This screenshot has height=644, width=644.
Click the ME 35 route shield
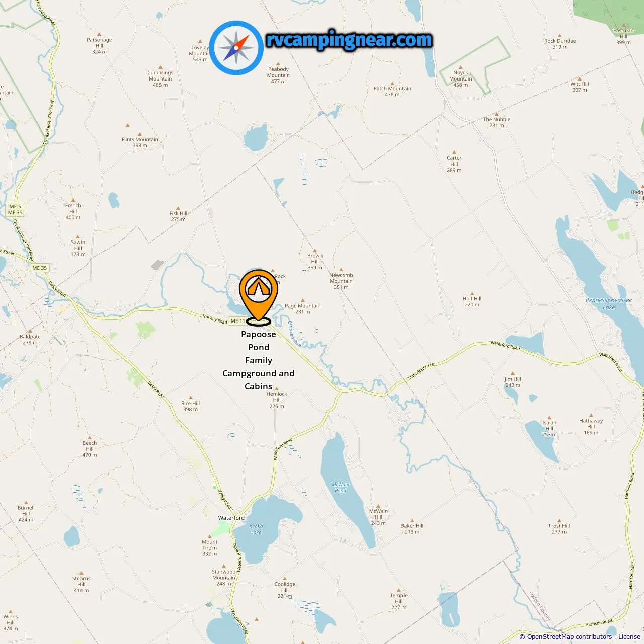39,268
